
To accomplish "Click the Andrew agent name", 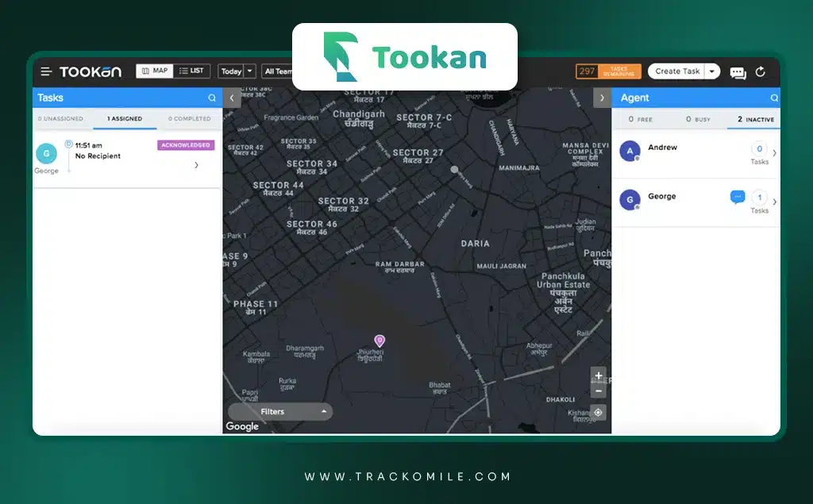I will (x=662, y=148).
